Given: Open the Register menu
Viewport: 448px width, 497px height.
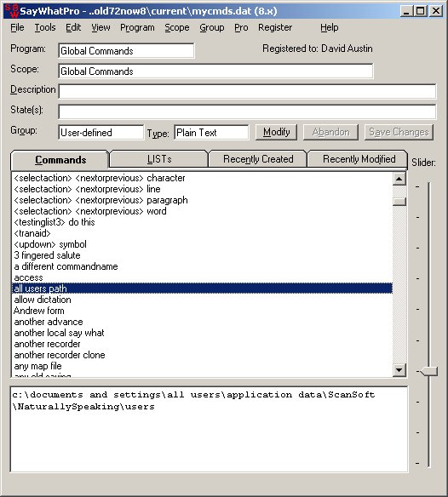Looking at the screenshot, I should point(275,27).
